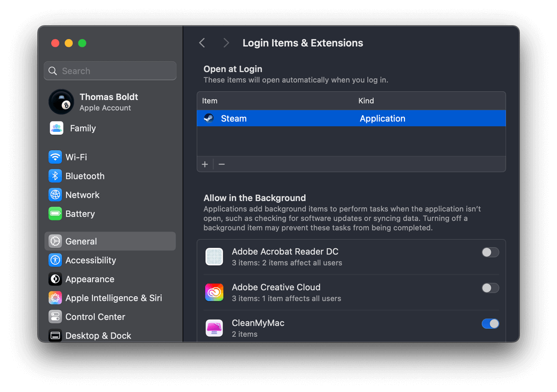Open Family sharing settings

pos(110,128)
